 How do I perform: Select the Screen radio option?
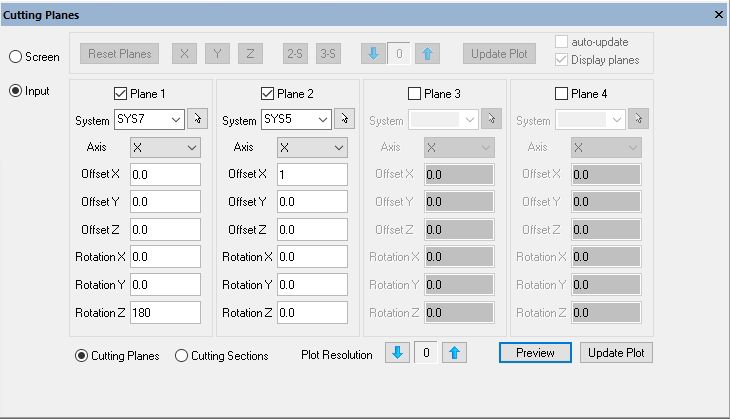(x=16, y=57)
